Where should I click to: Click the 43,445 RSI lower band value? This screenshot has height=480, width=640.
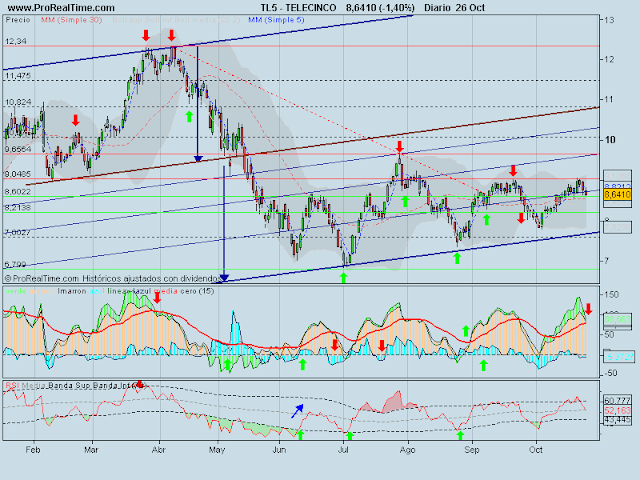(x=618, y=419)
